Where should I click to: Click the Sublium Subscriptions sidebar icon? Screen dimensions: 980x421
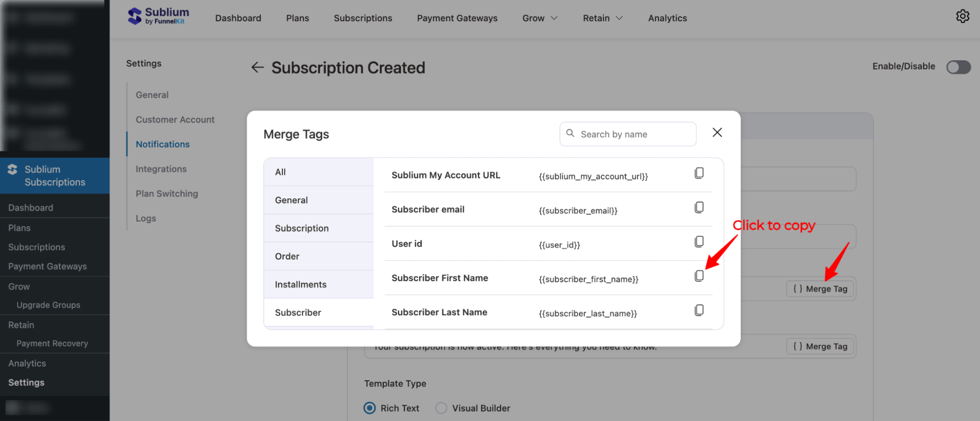(x=13, y=169)
